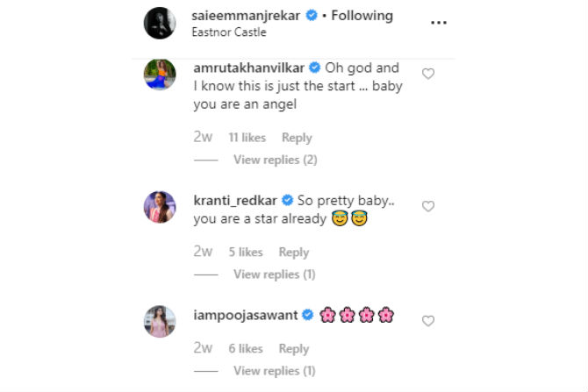View the 6 likes on iampoojasawant's comment
Image resolution: width=588 pixels, height=392 pixels.
point(246,349)
